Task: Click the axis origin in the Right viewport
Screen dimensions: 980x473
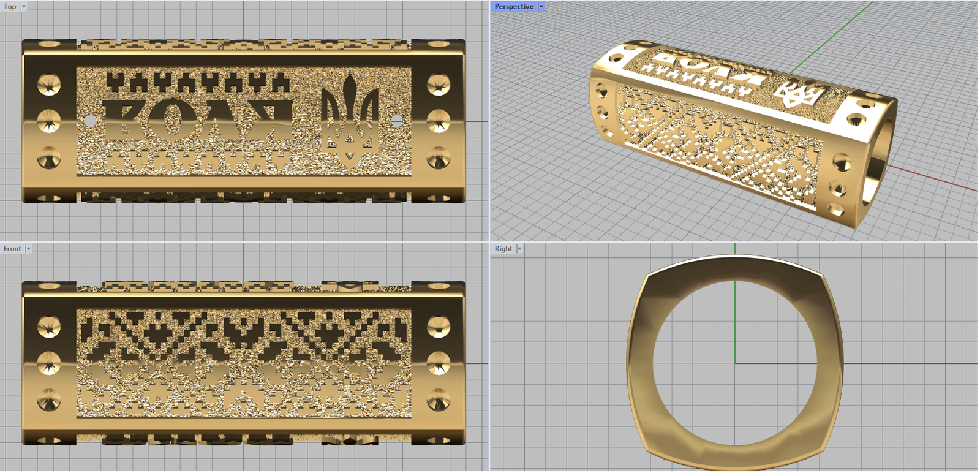Action: [735, 363]
